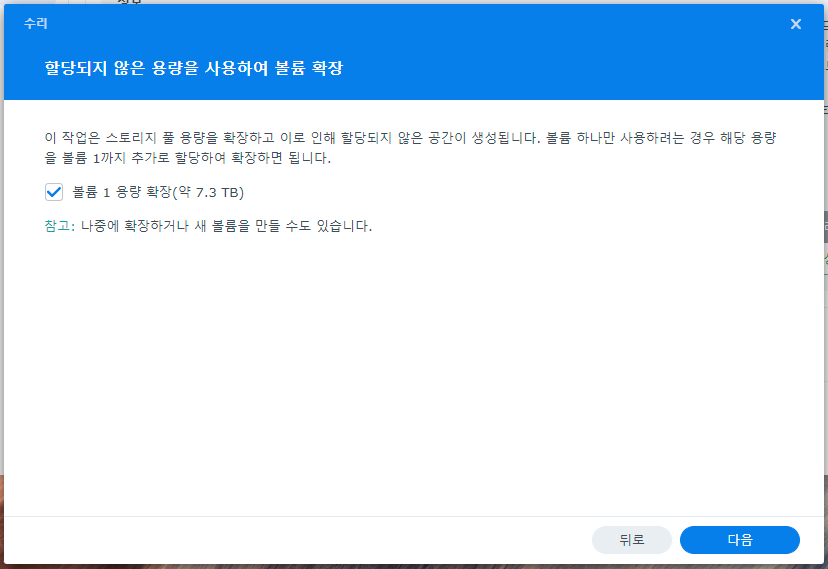The width and height of the screenshot is (828, 569).
Task: Click the 참고: note text
Action: 208,226
